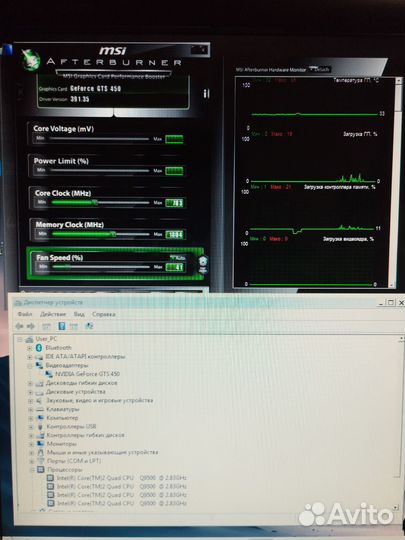The width and height of the screenshot is (405, 540).
Task: Click the Forward arrow in Device Manager toolbar
Action: click(31, 326)
